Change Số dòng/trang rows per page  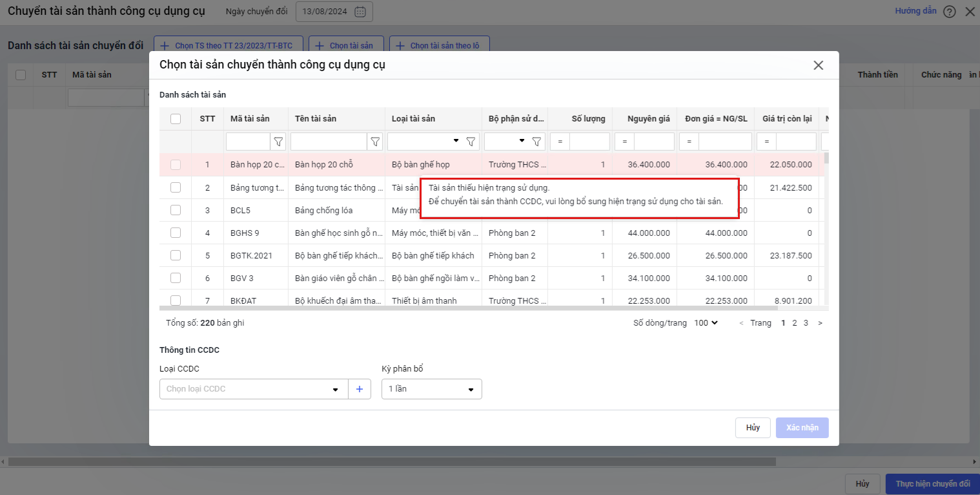[x=705, y=322]
